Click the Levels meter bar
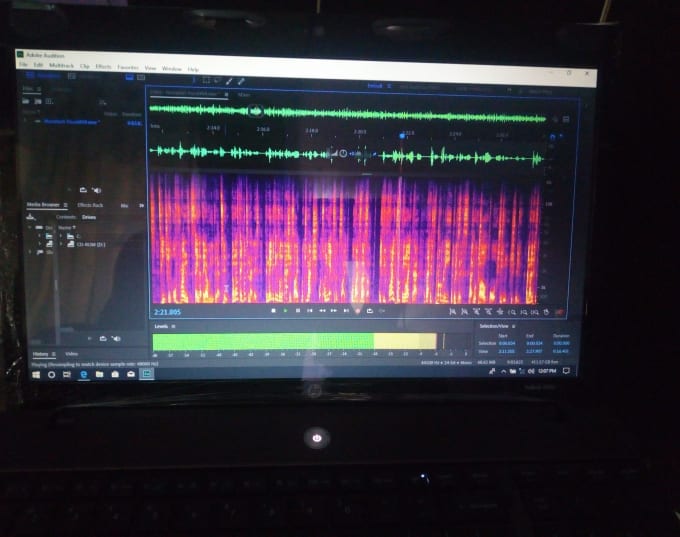Image resolution: width=680 pixels, height=537 pixels. tap(295, 341)
